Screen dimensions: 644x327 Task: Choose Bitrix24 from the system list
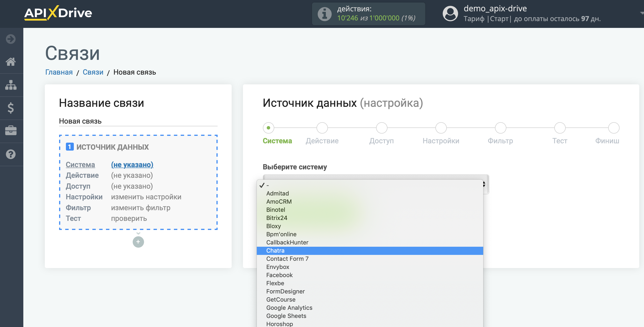point(370,218)
